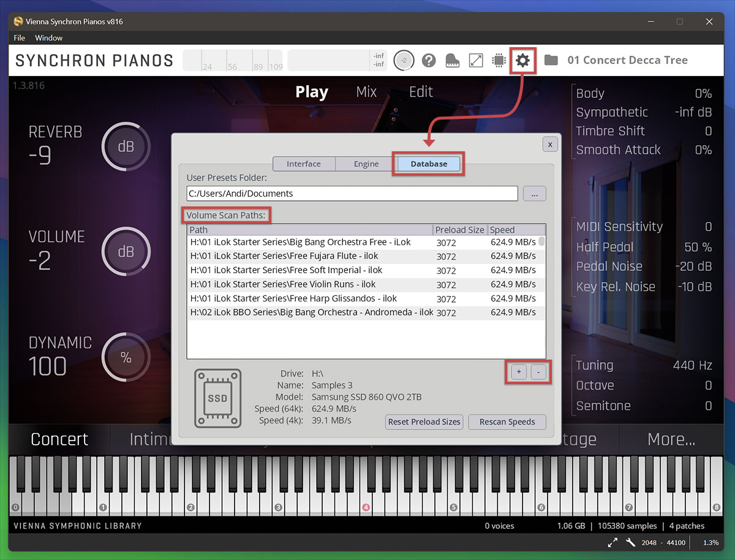Screen dimensions: 735x560
Task: Click the highlighted octave 4 piano key marker
Action: click(366, 507)
